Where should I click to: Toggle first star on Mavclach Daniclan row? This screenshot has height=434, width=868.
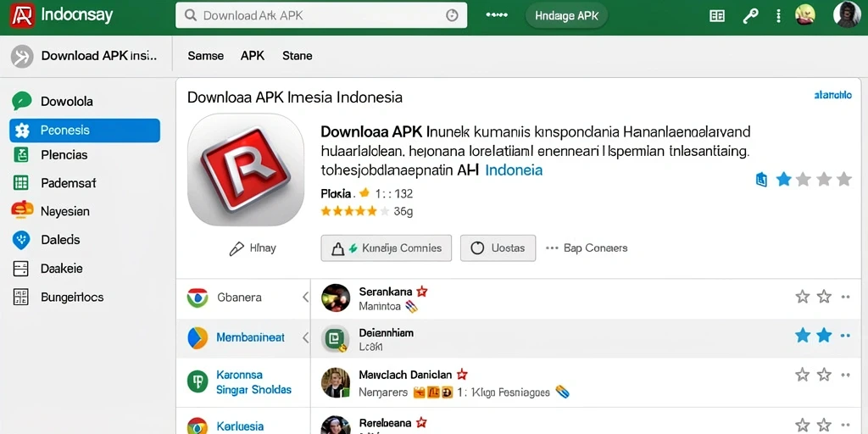click(x=803, y=375)
